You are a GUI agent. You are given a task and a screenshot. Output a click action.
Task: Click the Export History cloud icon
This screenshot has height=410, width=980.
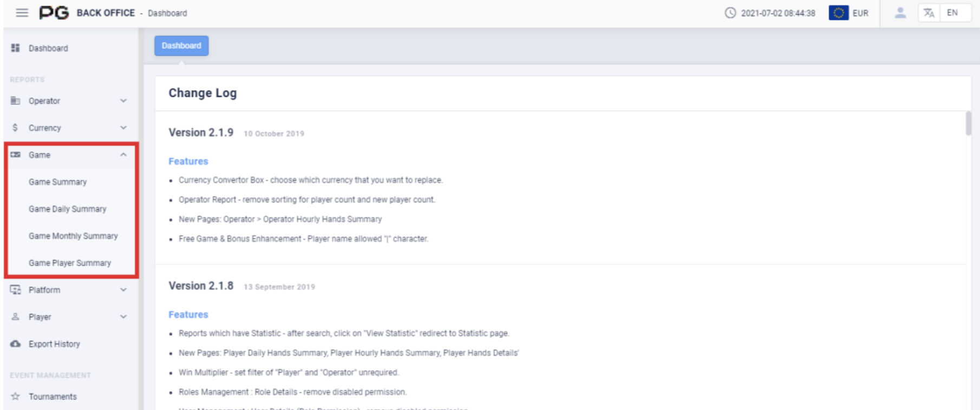[16, 344]
